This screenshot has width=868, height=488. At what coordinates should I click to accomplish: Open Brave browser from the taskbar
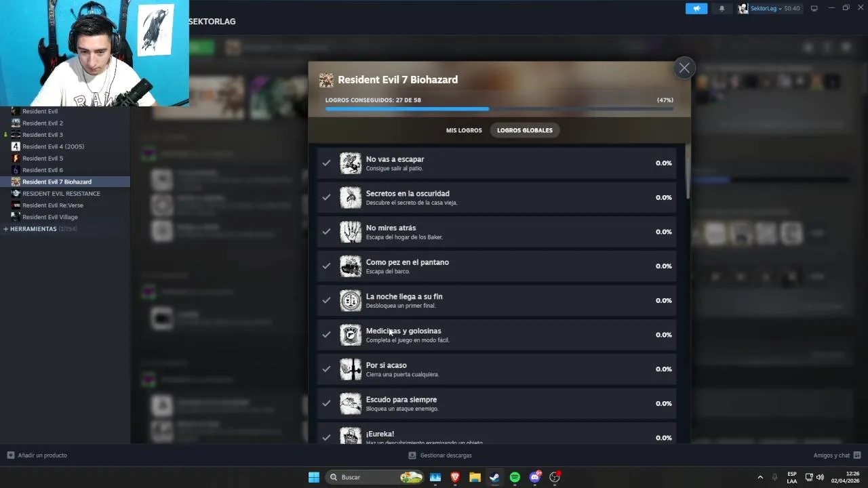pyautogui.click(x=455, y=477)
